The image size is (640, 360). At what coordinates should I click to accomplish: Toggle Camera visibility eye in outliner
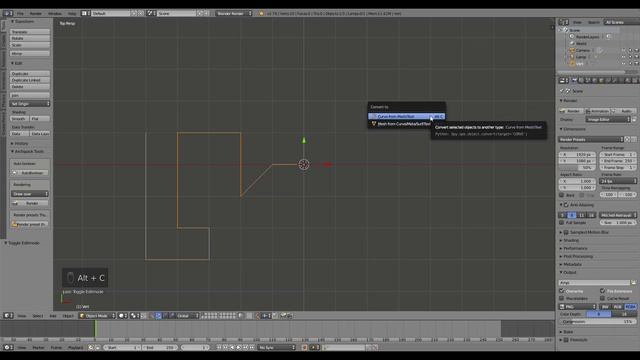click(x=623, y=50)
